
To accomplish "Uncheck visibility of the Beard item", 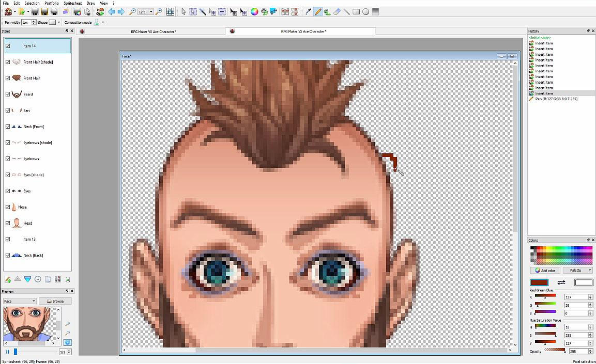I will [x=7, y=94].
